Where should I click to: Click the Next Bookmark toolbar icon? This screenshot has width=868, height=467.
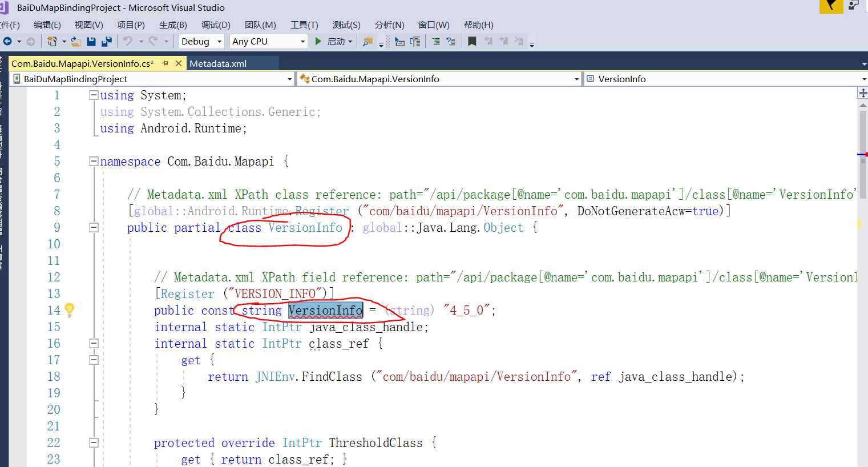[x=503, y=41]
